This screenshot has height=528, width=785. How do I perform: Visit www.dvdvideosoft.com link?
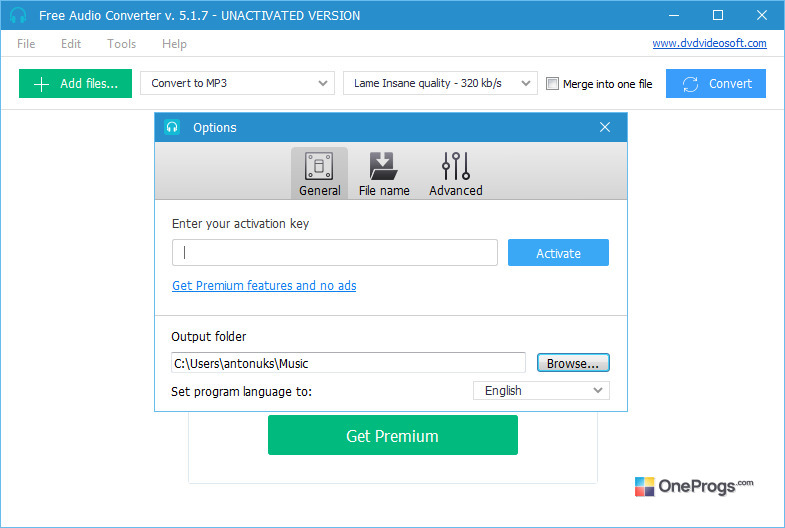click(x=709, y=44)
